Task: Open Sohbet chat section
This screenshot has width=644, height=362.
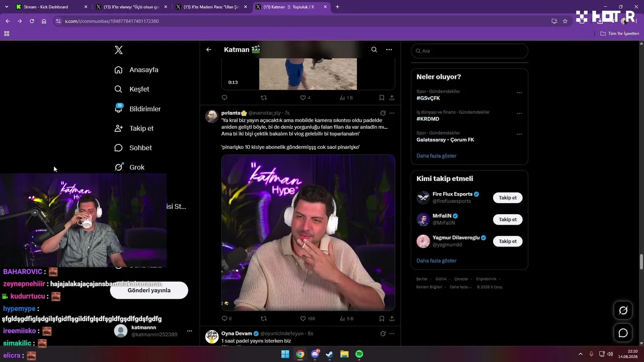Action: (133, 148)
